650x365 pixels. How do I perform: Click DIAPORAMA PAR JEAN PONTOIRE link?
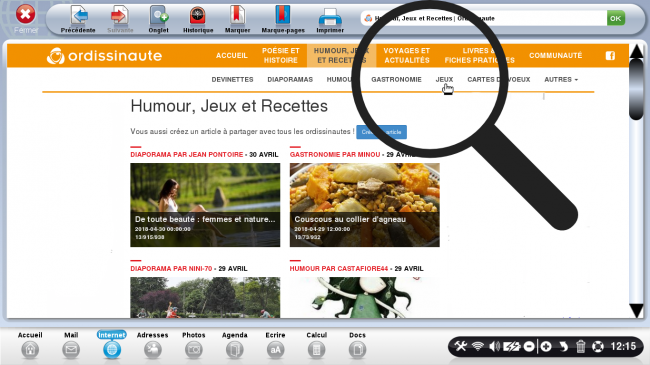point(187,154)
